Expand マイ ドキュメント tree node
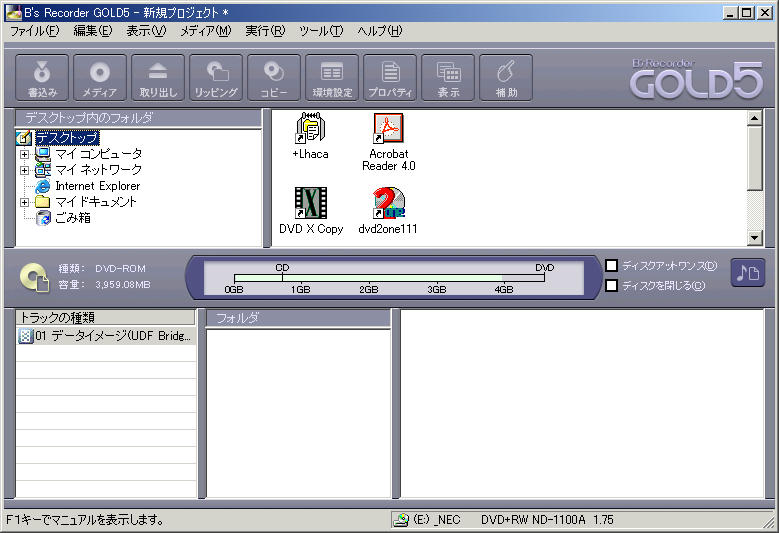The width and height of the screenshot is (779, 533). [24, 202]
